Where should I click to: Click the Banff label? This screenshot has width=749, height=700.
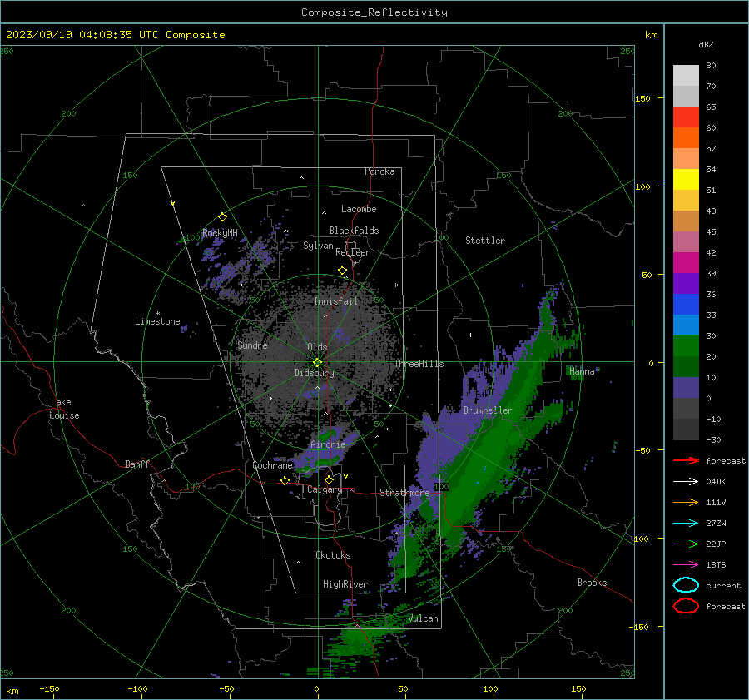click(x=137, y=464)
